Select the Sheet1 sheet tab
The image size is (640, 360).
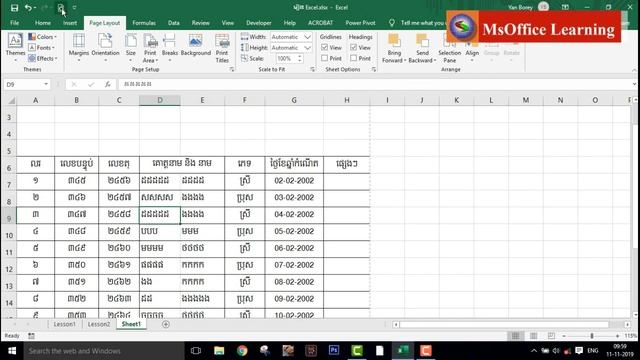pyautogui.click(x=131, y=324)
